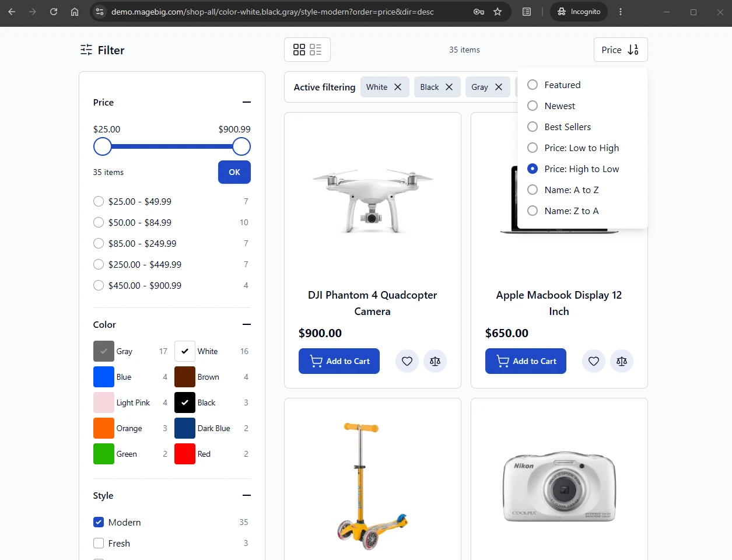Image resolution: width=732 pixels, height=560 pixels.
Task: Open DJI Phantom 4 Quadcopter Camera title
Action: [373, 303]
